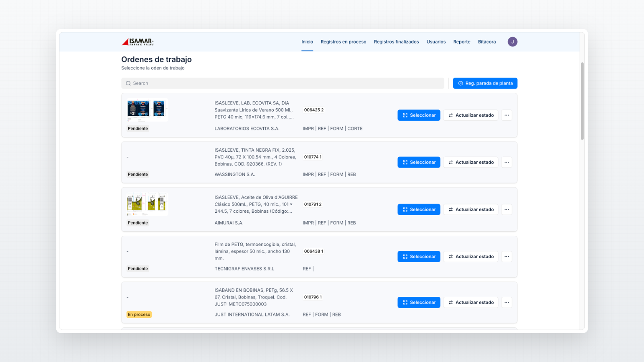The height and width of the screenshot is (362, 644).
Task: Click LABORATORIOS ECOVITA S.A. client name
Action: (x=247, y=129)
